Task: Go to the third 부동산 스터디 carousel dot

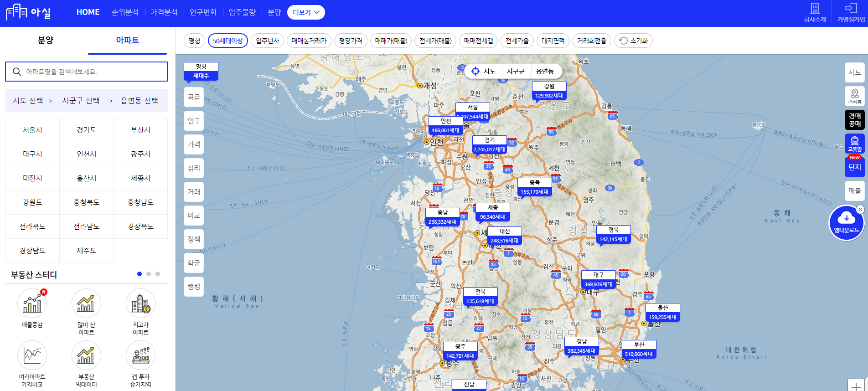Action: (x=158, y=274)
